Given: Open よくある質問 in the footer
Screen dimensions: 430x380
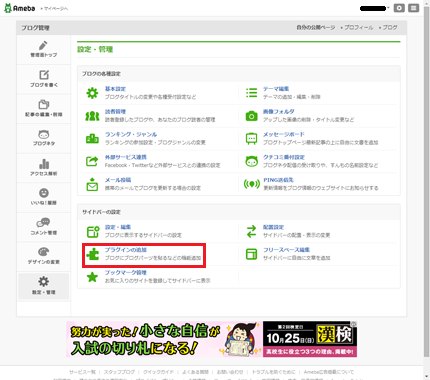Looking at the screenshot, I should click(195, 372).
